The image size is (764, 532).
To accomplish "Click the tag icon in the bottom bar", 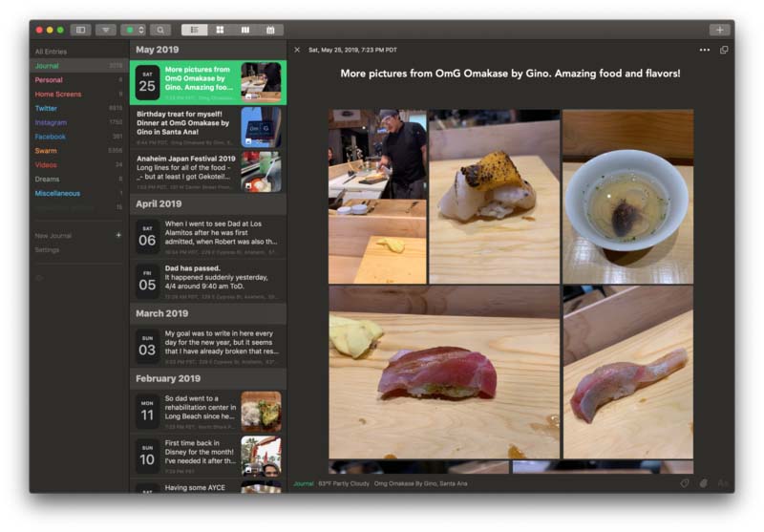I will [685, 483].
